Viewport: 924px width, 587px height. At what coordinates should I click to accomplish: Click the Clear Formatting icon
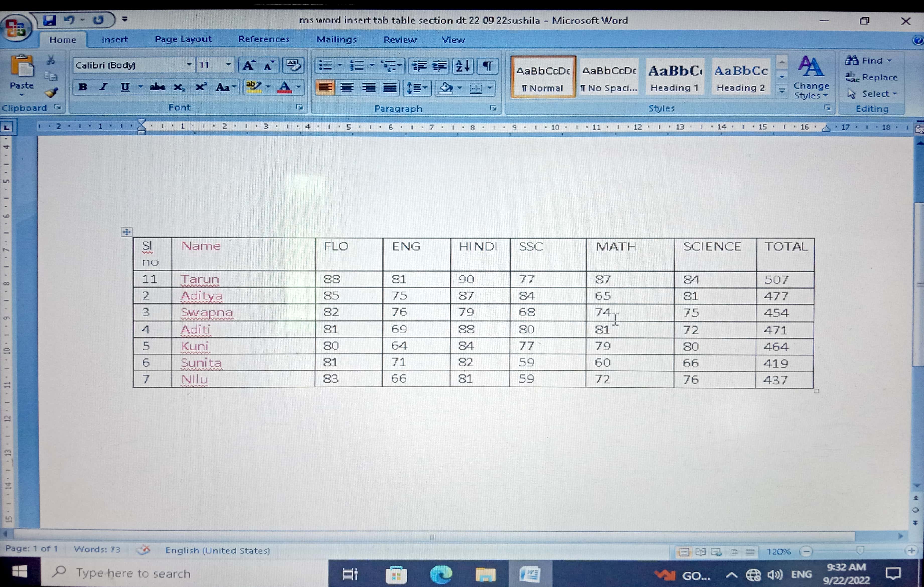293,65
